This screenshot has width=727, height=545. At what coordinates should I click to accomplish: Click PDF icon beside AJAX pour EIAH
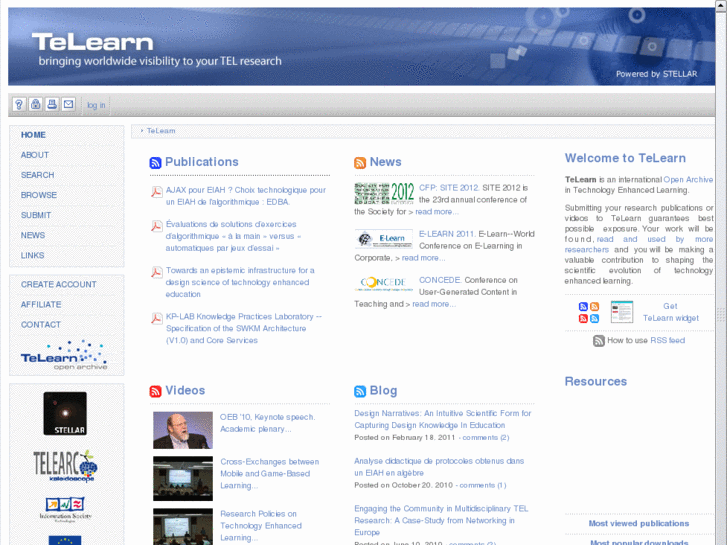tap(157, 192)
